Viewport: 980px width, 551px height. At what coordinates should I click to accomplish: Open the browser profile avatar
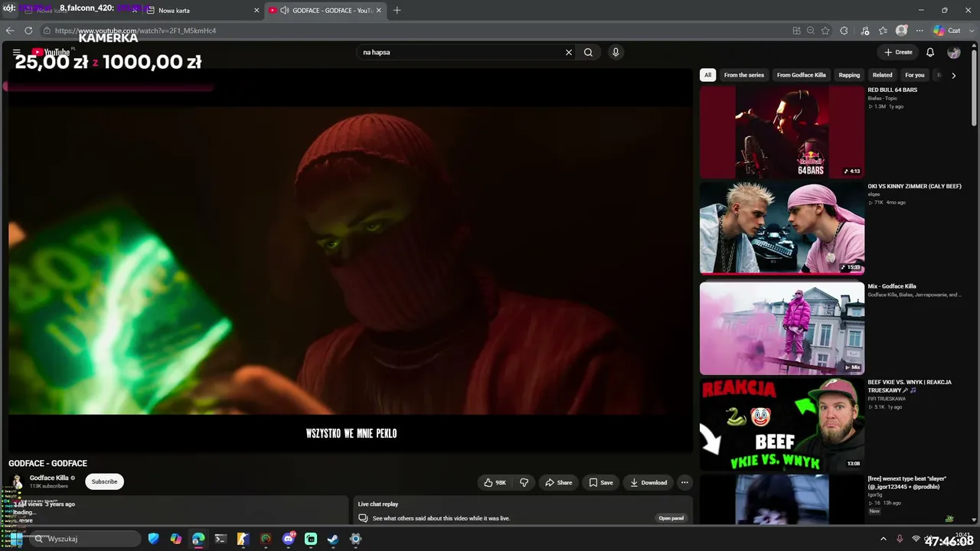tap(902, 31)
